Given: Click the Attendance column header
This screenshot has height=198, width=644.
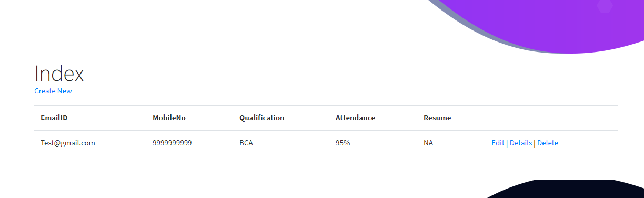Looking at the screenshot, I should [355, 118].
